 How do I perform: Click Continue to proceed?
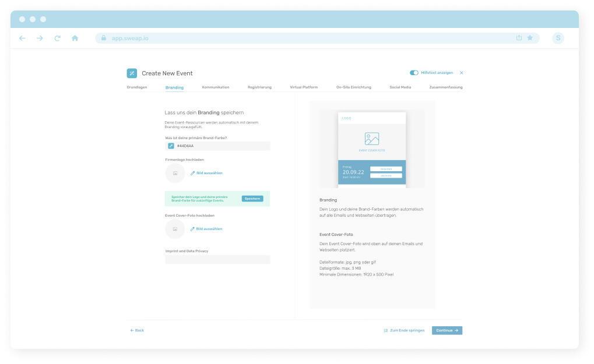coord(447,330)
